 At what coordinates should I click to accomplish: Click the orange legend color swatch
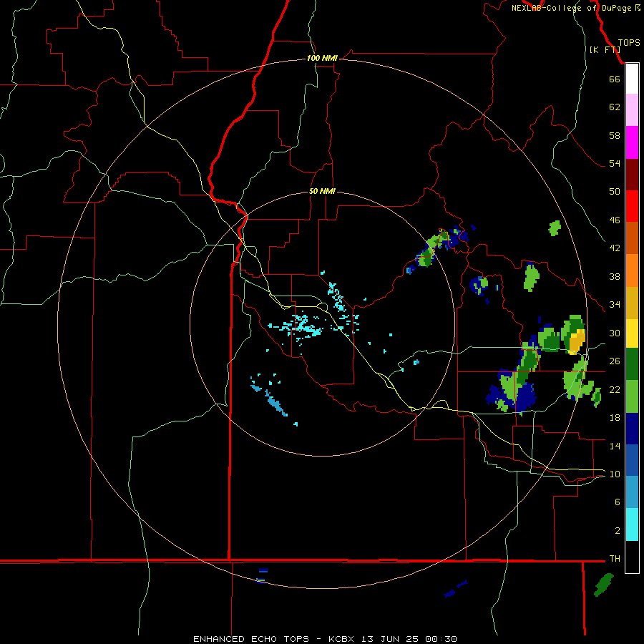[632, 270]
